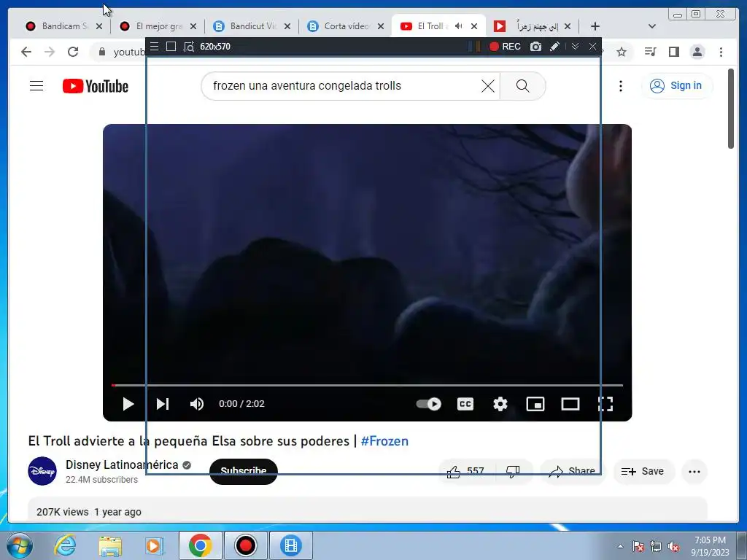Image resolution: width=747 pixels, height=560 pixels.
Task: Close the Bandicam recording overlay
Action: (592, 46)
